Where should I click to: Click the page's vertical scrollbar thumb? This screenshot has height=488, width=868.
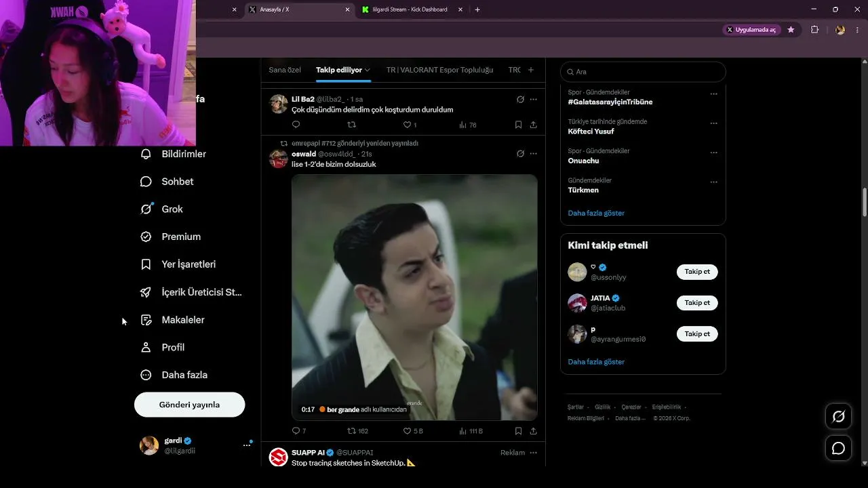[x=865, y=203]
